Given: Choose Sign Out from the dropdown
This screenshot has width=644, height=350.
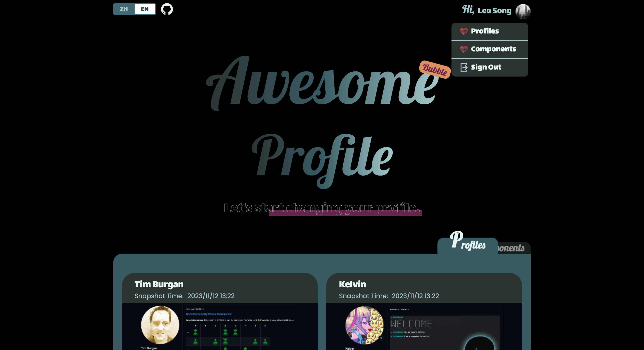Looking at the screenshot, I should (x=486, y=67).
